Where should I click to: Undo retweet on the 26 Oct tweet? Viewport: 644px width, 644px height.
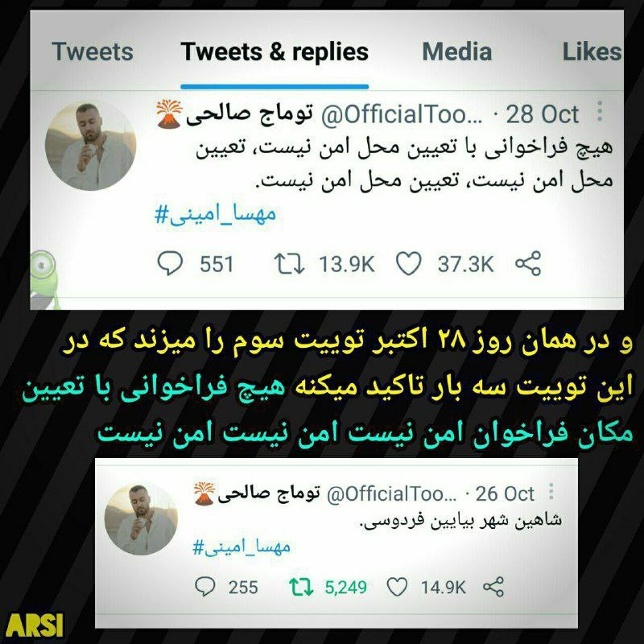[301, 587]
